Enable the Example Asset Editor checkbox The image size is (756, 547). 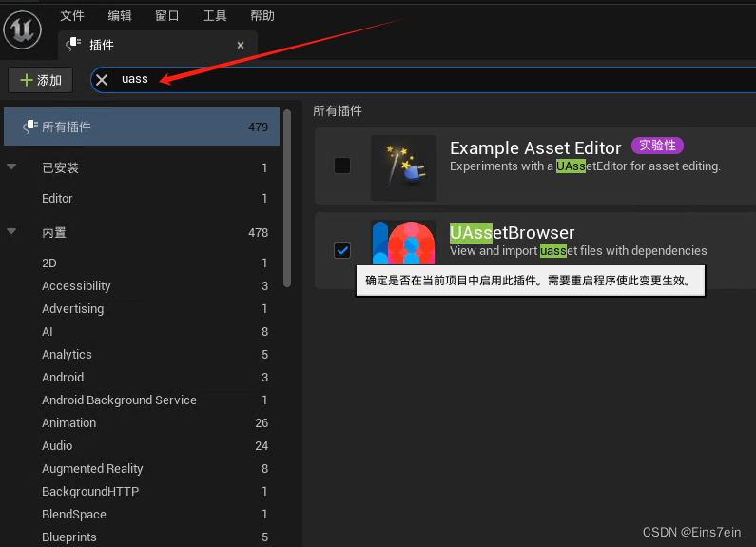tap(342, 166)
